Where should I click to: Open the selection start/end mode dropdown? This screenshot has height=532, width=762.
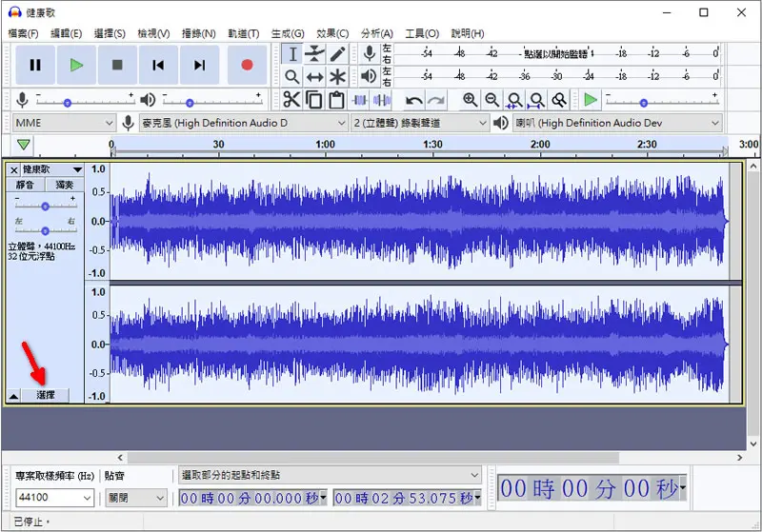(x=330, y=475)
